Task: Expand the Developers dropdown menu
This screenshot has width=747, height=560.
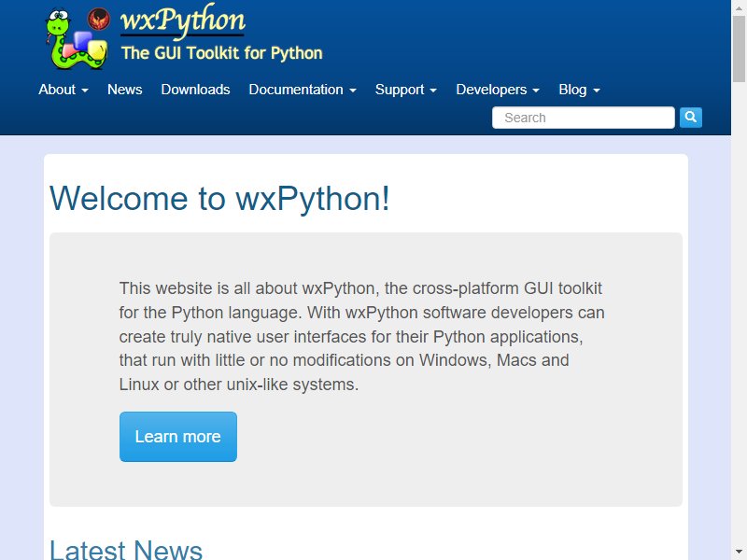Action: pyautogui.click(x=498, y=90)
